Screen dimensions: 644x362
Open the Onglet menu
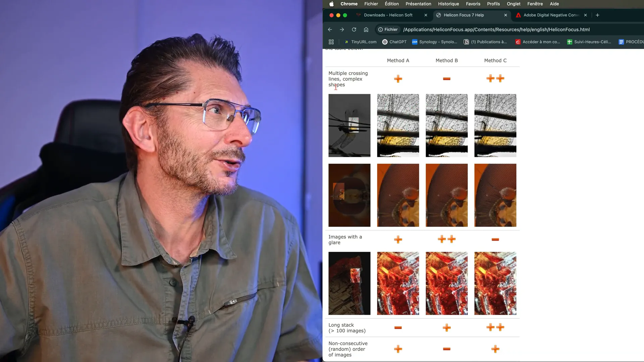(514, 4)
